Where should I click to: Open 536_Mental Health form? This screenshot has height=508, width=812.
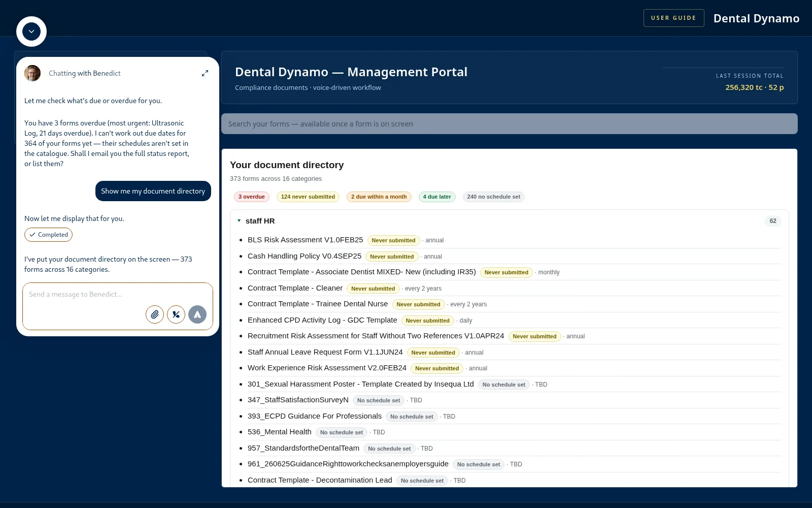(280, 432)
